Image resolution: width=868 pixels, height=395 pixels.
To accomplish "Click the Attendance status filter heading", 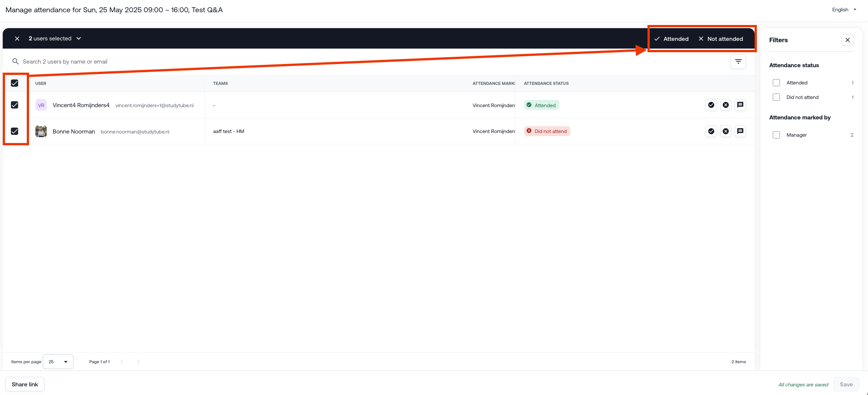I will point(794,65).
